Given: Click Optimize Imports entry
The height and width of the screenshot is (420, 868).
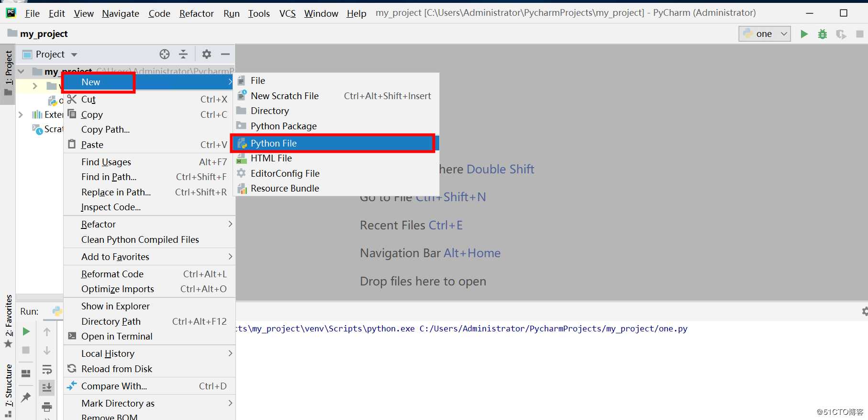Looking at the screenshot, I should coord(149,289).
